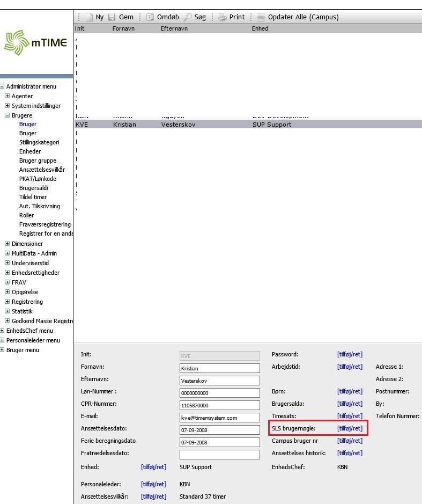Click the Print printer icon
Image resolution: width=422 pixels, height=504 pixels.
point(223,17)
